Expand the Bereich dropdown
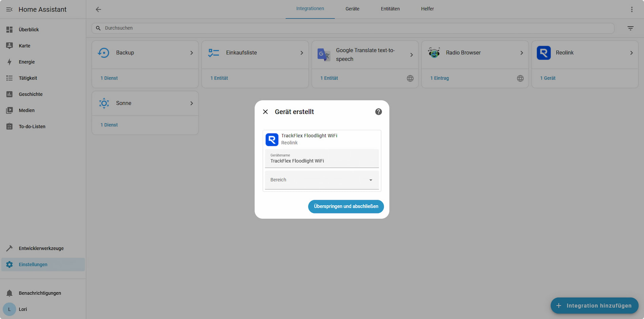 pyautogui.click(x=322, y=180)
